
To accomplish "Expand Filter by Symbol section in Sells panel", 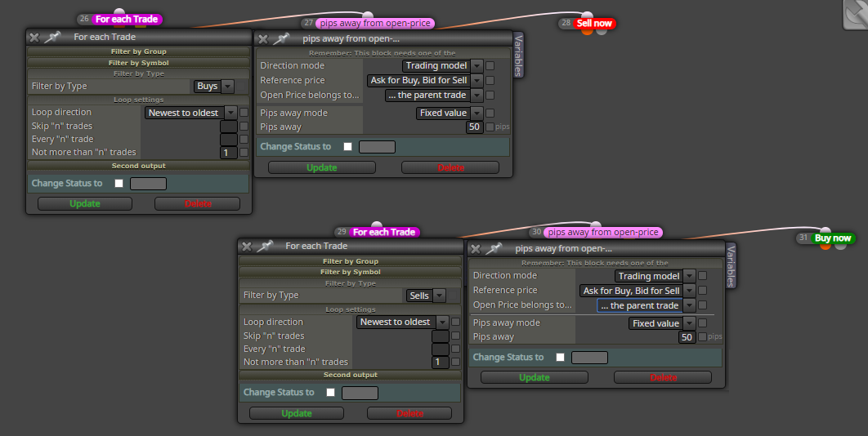I will coord(351,272).
